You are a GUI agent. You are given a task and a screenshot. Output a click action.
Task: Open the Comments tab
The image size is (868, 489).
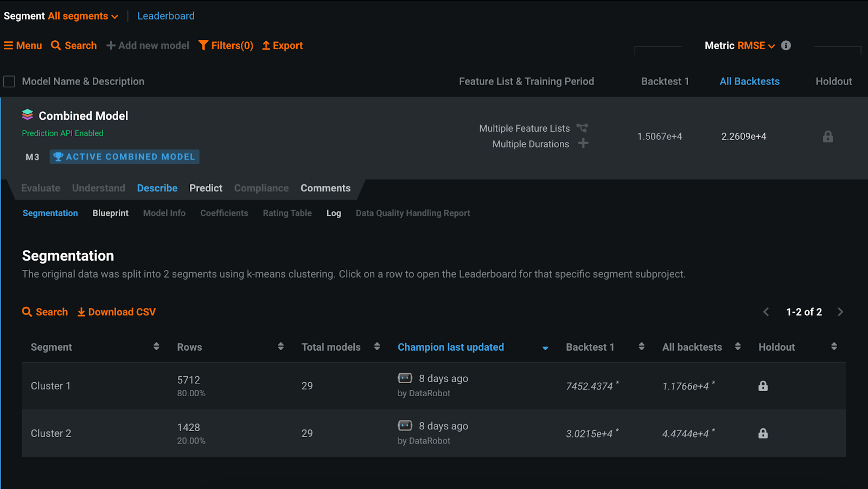point(325,188)
